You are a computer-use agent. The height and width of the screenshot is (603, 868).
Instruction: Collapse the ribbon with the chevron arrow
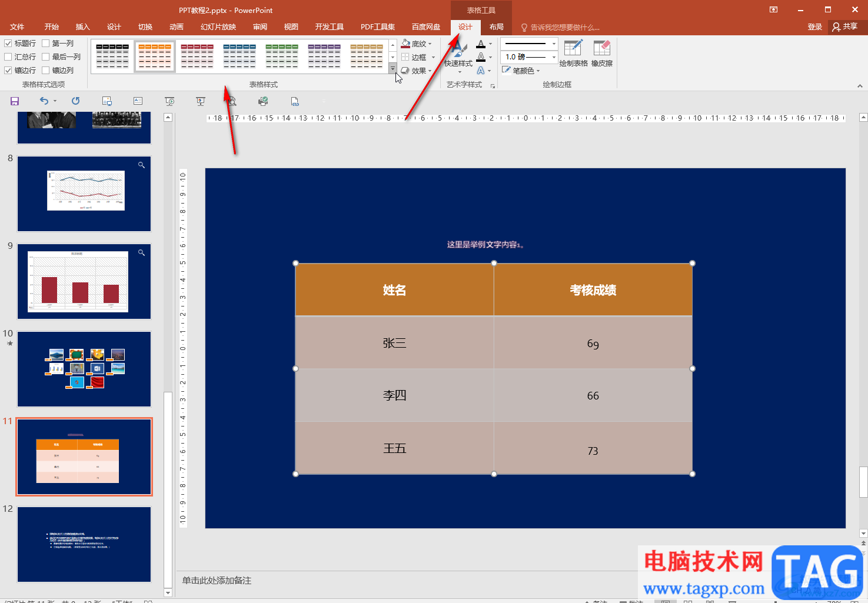click(860, 86)
